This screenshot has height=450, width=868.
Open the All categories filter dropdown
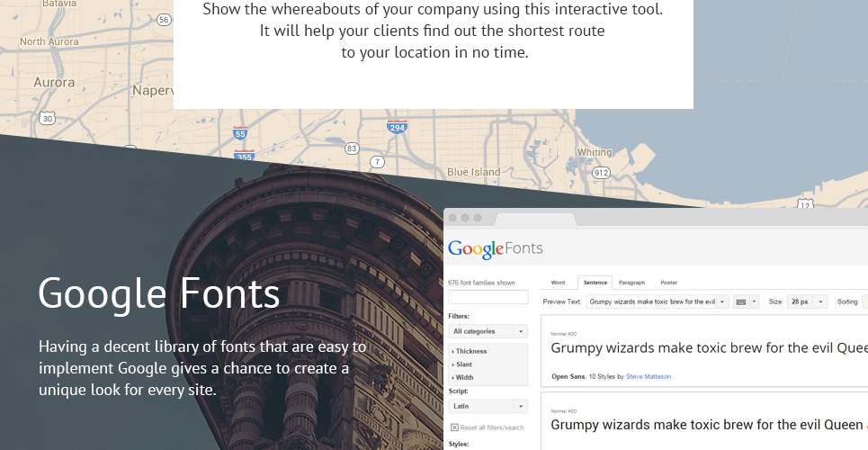pyautogui.click(x=488, y=331)
